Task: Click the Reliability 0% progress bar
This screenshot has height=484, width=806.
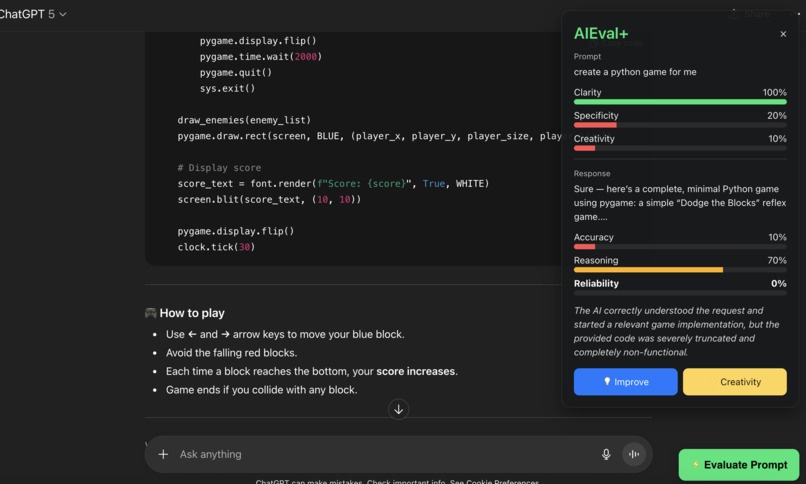Action: (680, 293)
